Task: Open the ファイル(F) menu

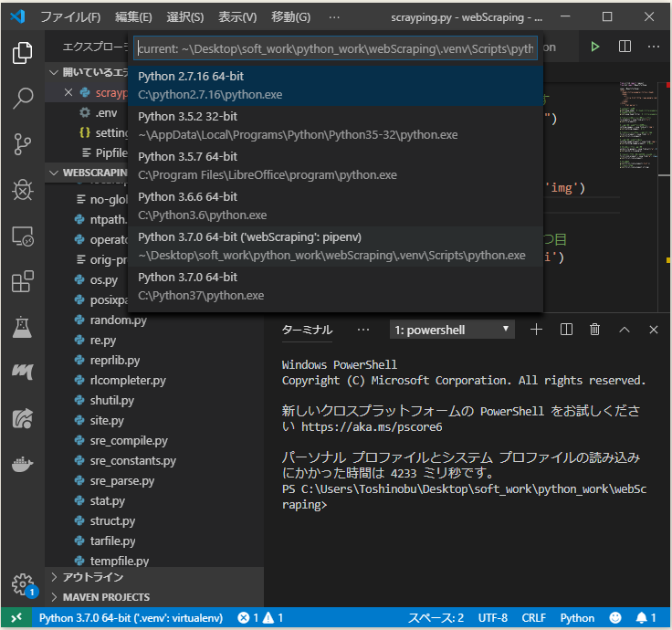Action: [70, 17]
